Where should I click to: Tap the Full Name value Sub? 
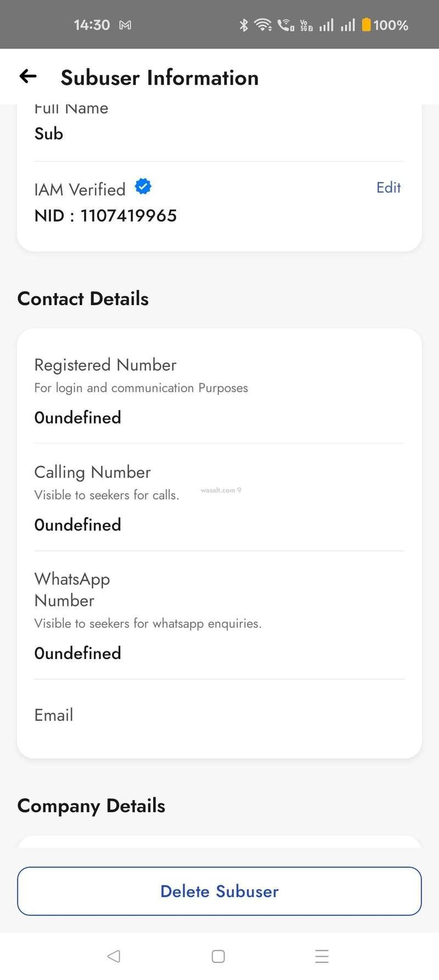(x=49, y=134)
